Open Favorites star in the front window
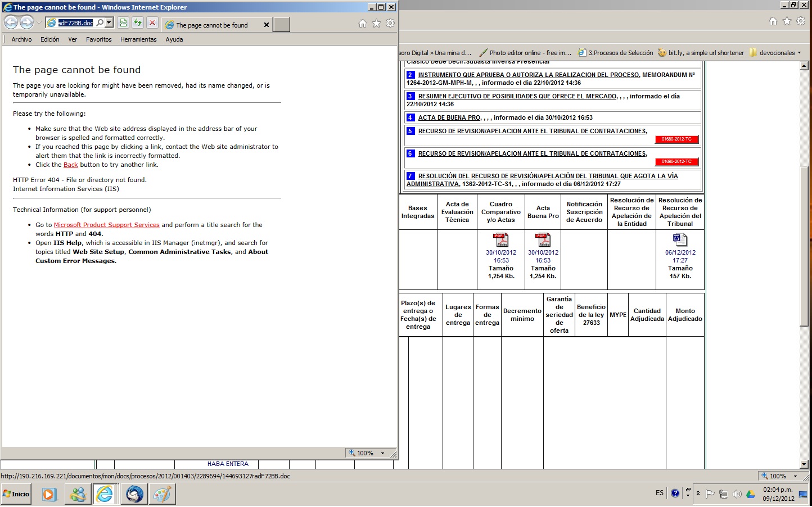 pyautogui.click(x=376, y=23)
